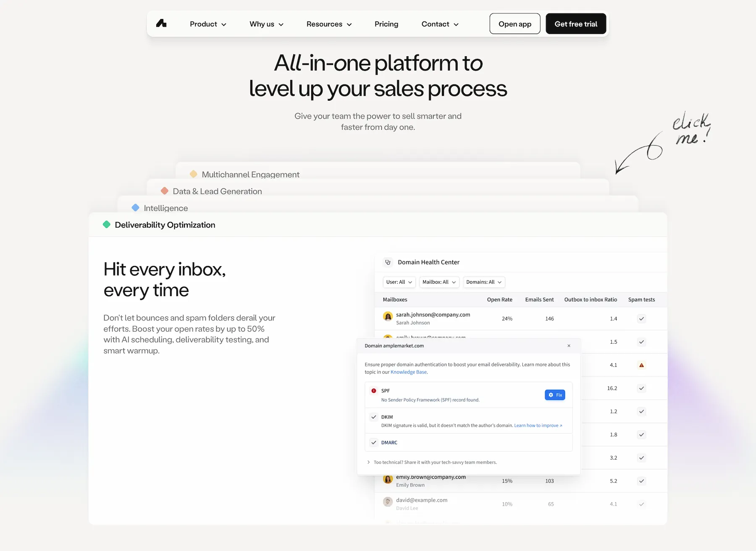Viewport: 756px width, 551px height.
Task: Open the Mailbox: All filter dropdown
Action: pos(439,282)
